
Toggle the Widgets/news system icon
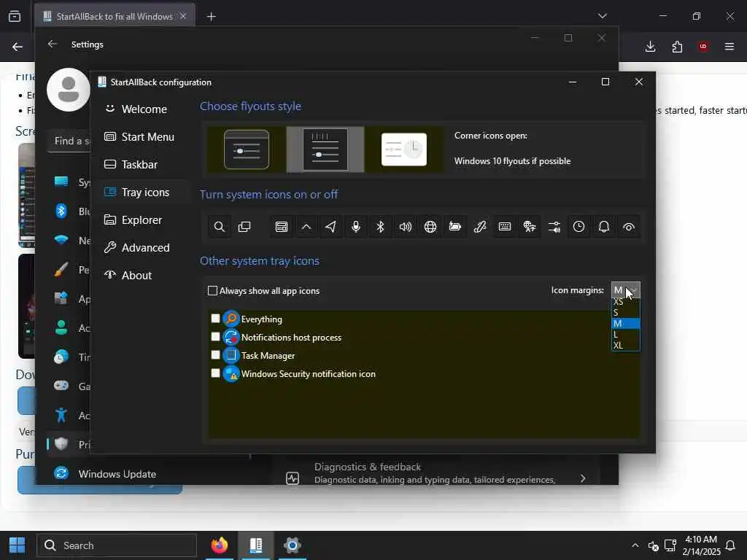point(282,227)
